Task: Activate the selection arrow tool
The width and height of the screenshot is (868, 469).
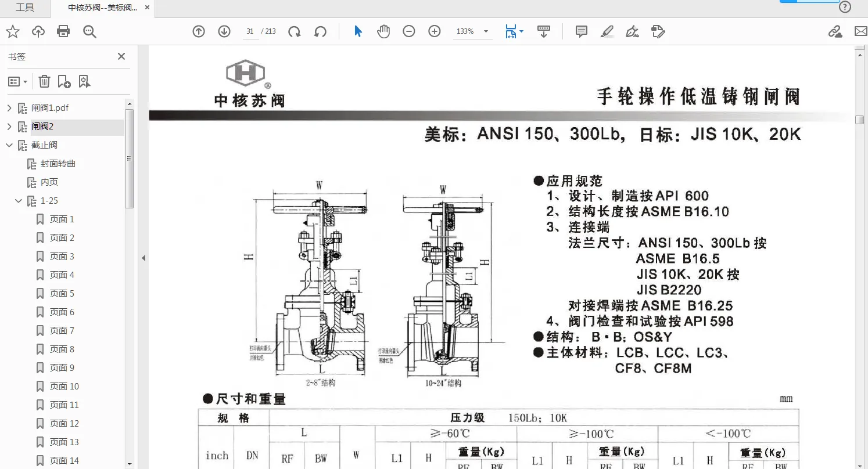Action: coord(358,31)
